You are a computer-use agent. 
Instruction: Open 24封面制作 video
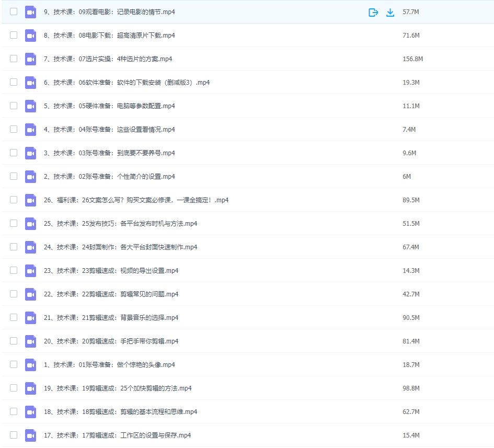pos(120,247)
